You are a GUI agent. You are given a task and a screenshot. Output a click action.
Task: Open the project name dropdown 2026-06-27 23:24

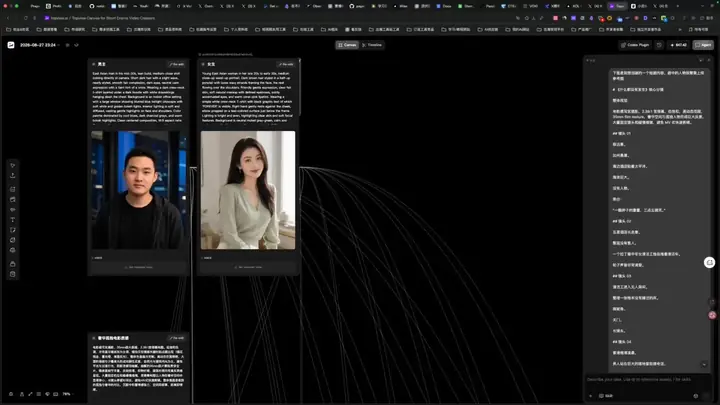pos(39,45)
